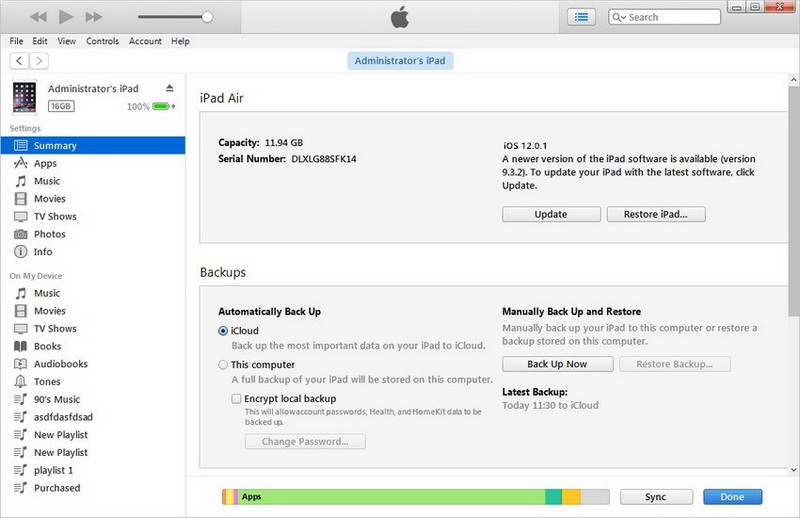This screenshot has height=518, width=800.
Task: Open Audiobooks under On My Device
Action: point(60,364)
